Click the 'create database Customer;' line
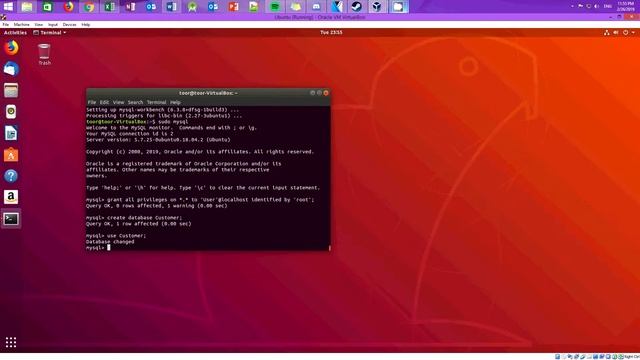The image size is (640, 360). (134, 218)
